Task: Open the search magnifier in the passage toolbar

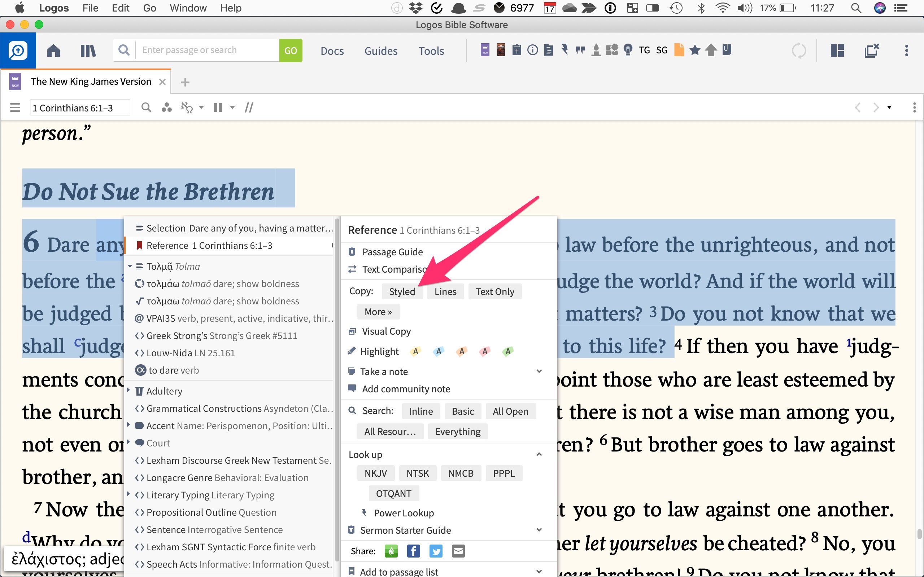Action: [146, 107]
